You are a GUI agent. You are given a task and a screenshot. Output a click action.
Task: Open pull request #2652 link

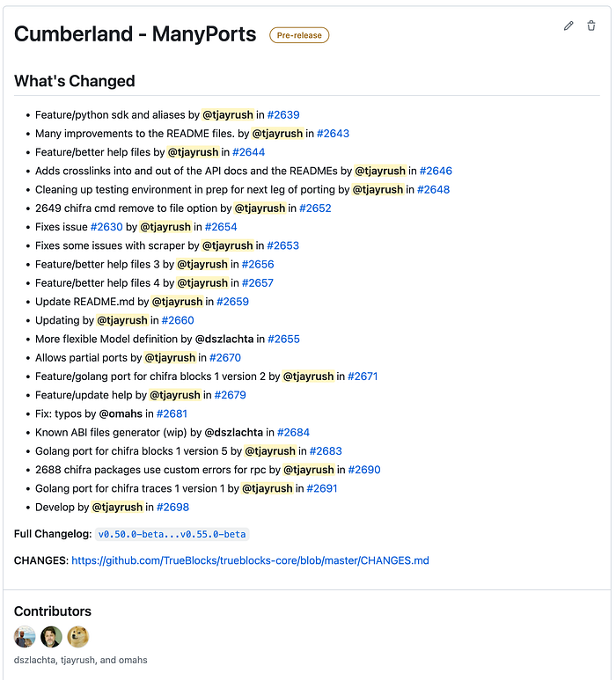[x=315, y=208]
